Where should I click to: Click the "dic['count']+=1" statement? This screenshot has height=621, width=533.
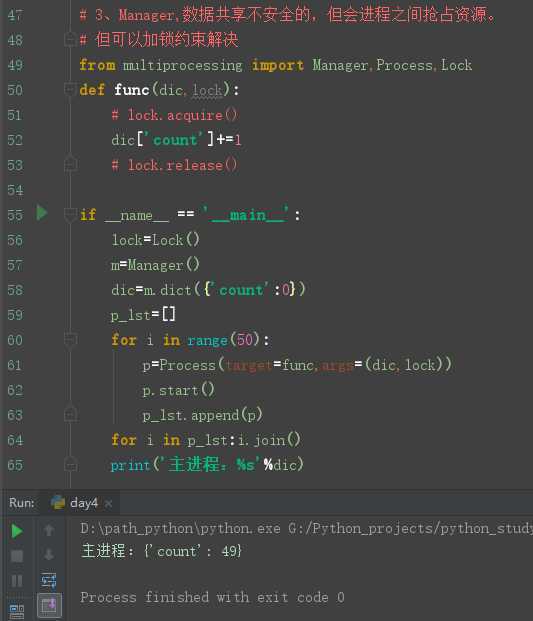[176, 140]
